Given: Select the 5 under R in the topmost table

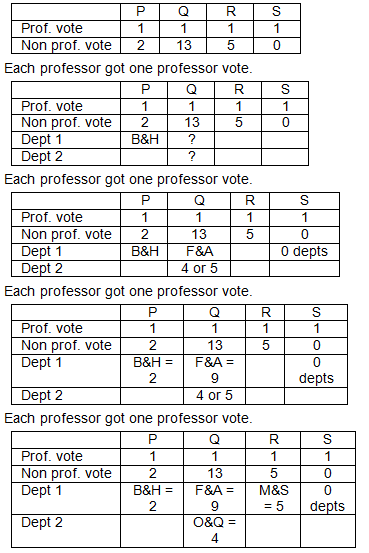Looking at the screenshot, I should [230, 45].
